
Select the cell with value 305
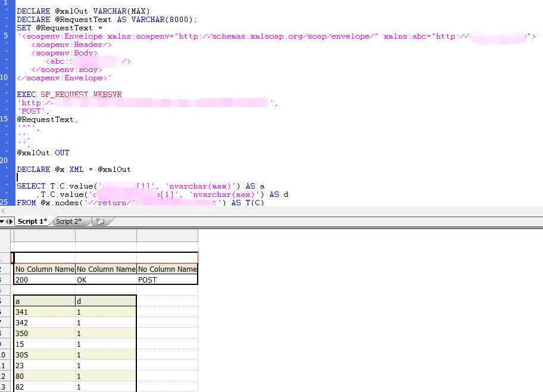tap(45, 355)
